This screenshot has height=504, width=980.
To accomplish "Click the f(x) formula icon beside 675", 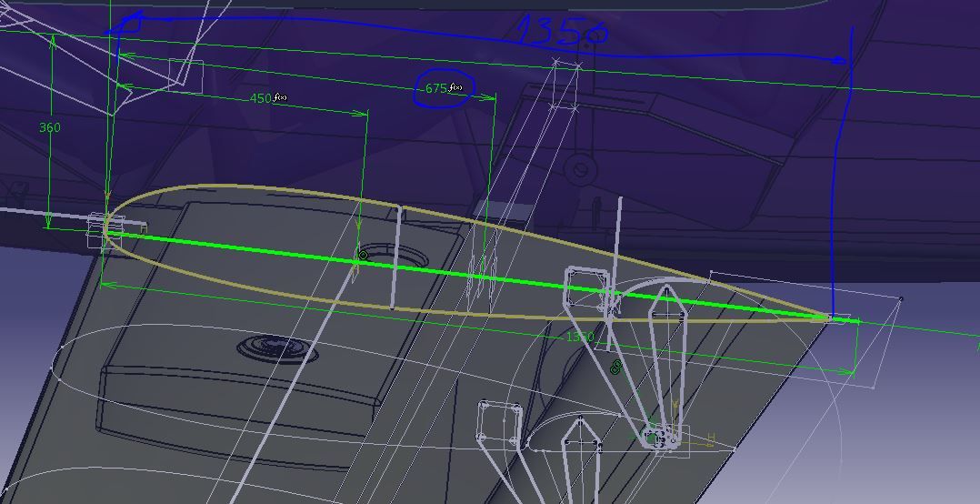I will tap(456, 88).
